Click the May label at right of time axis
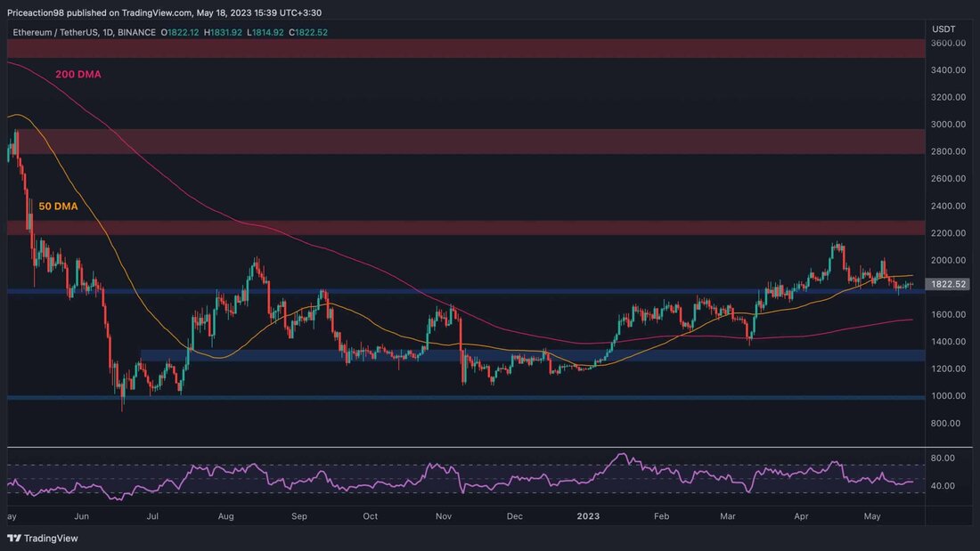 (872, 516)
